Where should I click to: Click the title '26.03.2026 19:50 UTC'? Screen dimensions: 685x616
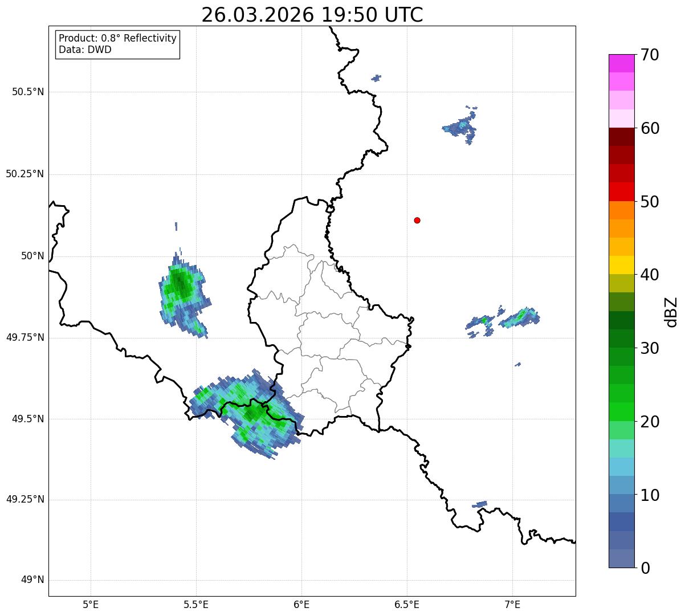click(312, 15)
